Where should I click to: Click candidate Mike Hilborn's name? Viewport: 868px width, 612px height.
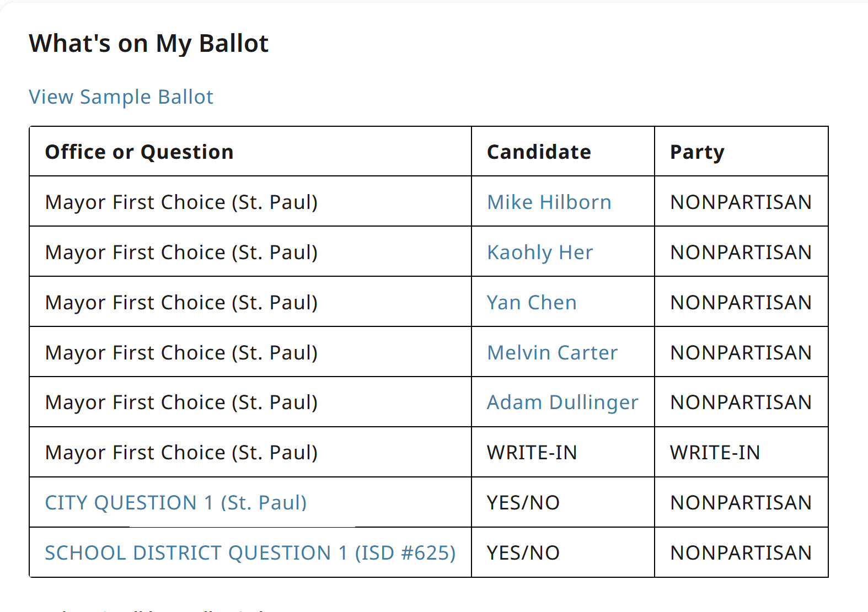(x=549, y=202)
